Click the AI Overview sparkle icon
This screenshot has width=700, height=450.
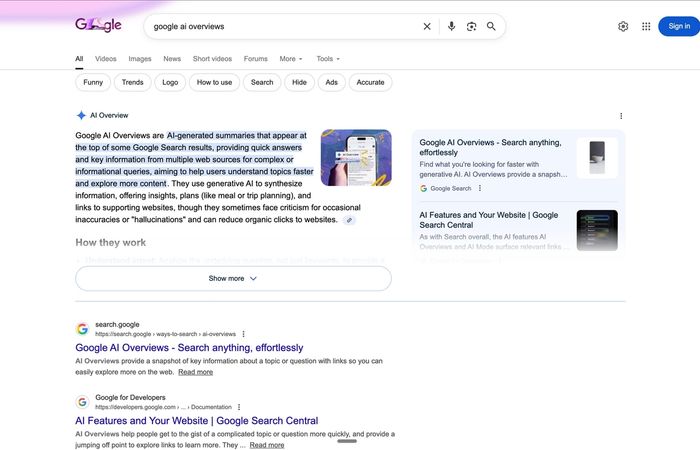[x=81, y=115]
